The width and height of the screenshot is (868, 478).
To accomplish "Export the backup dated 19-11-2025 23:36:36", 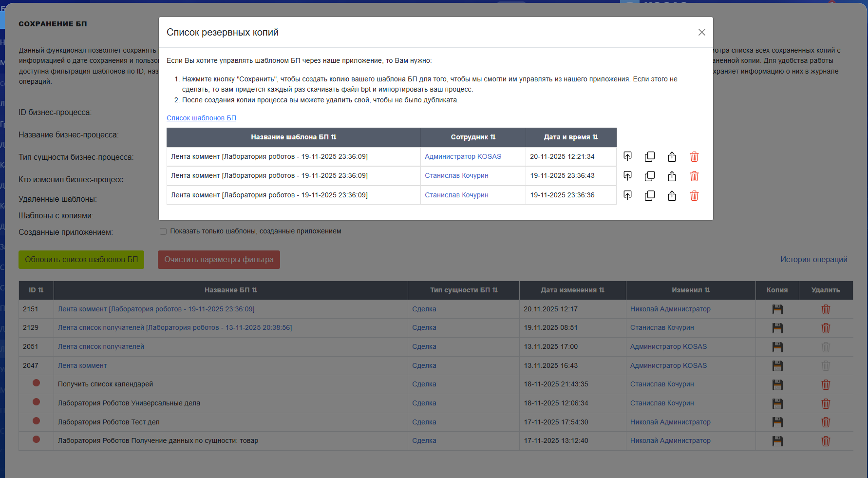I will click(x=672, y=195).
